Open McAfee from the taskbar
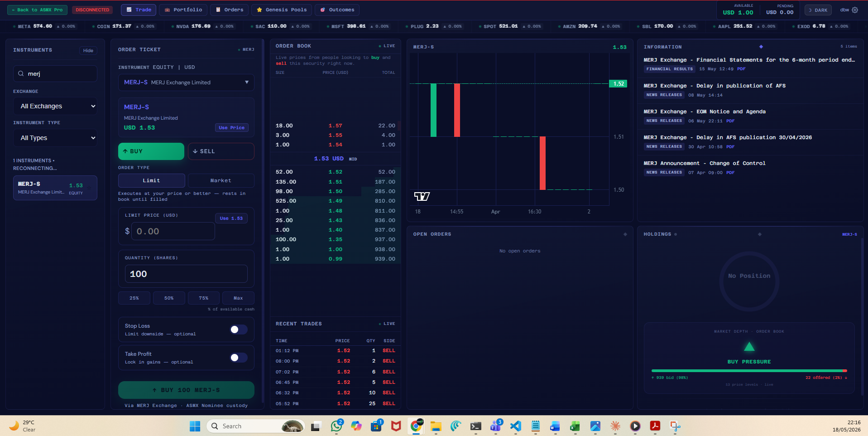Image resolution: width=868 pixels, height=436 pixels. pyautogui.click(x=396, y=426)
